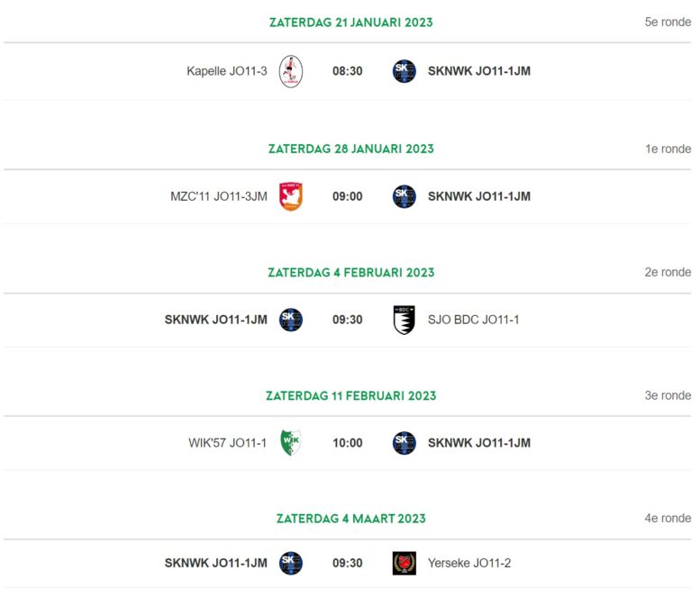Select the 10:00 match time
Viewport: 700px width, 597px height.
[x=348, y=443]
